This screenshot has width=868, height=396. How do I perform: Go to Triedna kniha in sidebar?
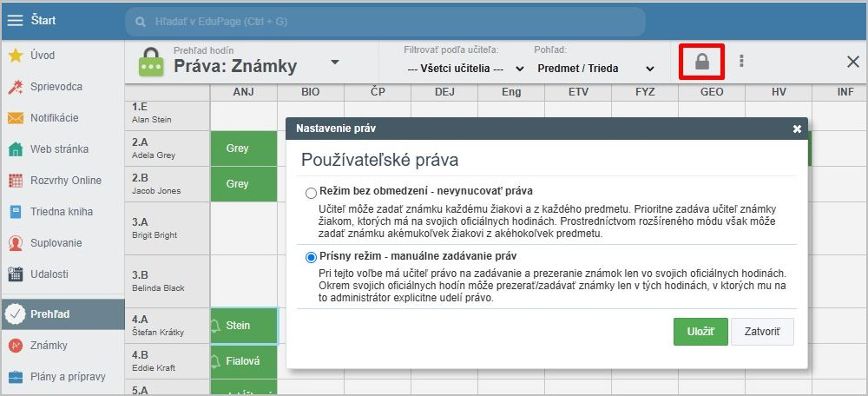pyautogui.click(x=61, y=212)
